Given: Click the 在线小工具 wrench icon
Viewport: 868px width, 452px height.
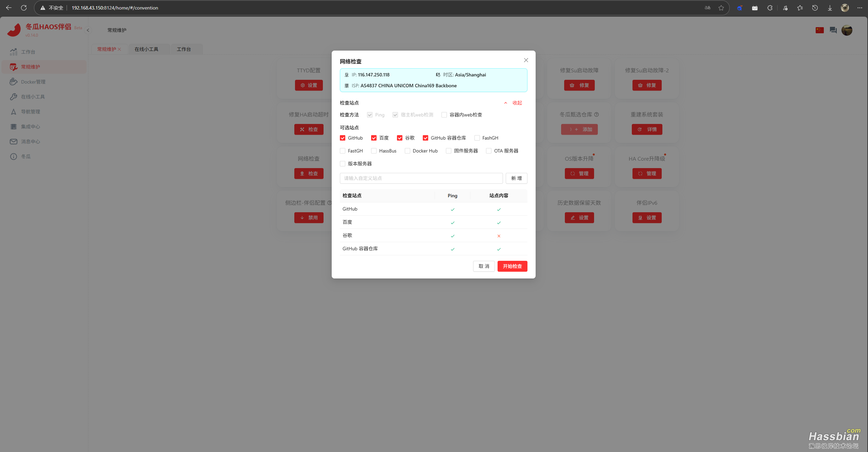Looking at the screenshot, I should (13, 97).
